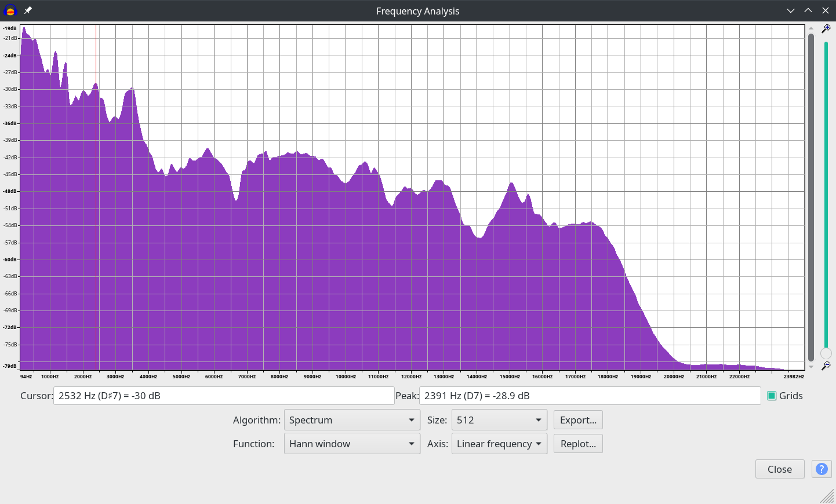Click the Peak readout field

point(590,396)
